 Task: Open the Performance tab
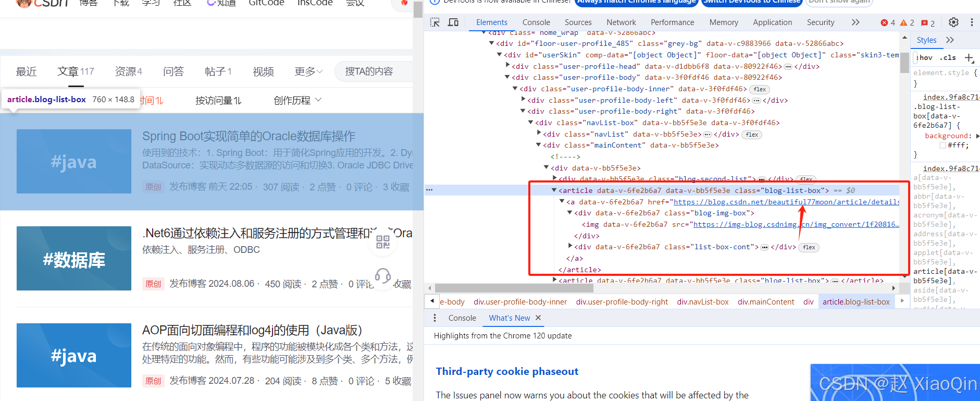[672, 22]
